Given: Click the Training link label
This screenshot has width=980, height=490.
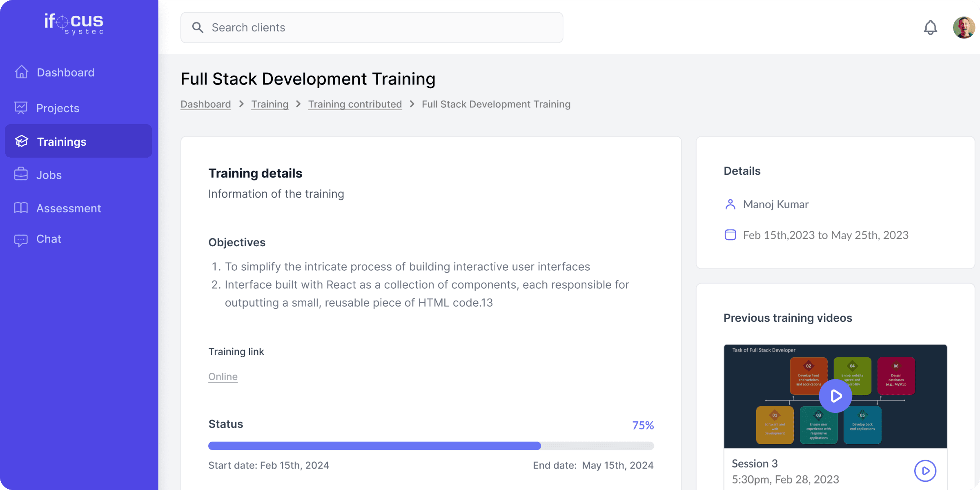Looking at the screenshot, I should [236, 352].
